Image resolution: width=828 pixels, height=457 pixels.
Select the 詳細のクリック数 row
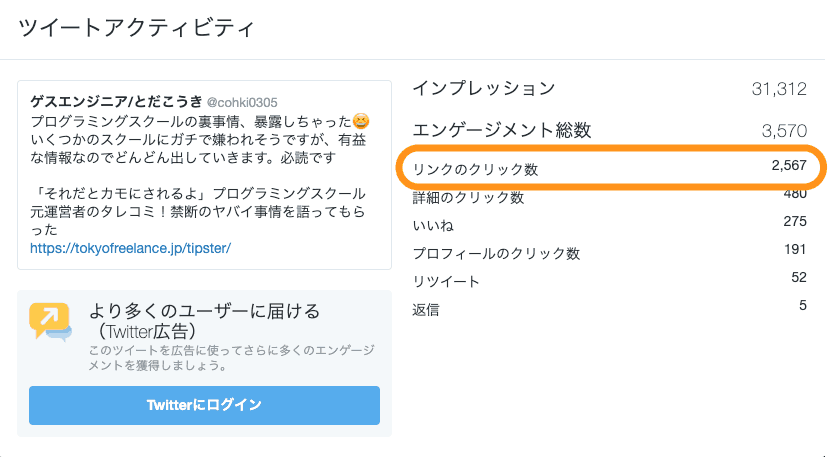point(468,198)
